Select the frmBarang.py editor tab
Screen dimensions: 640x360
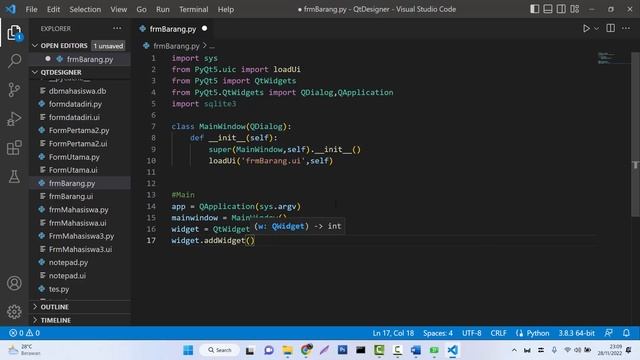(x=173, y=29)
